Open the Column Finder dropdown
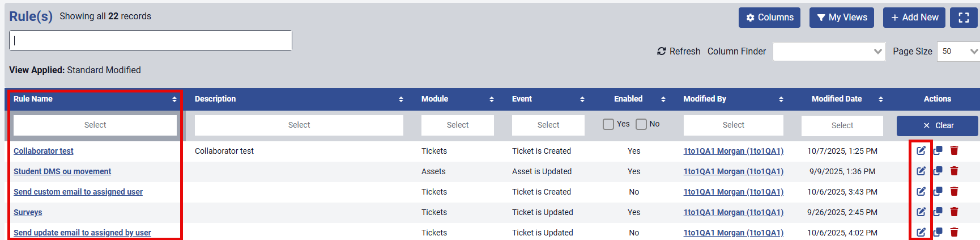 click(829, 52)
